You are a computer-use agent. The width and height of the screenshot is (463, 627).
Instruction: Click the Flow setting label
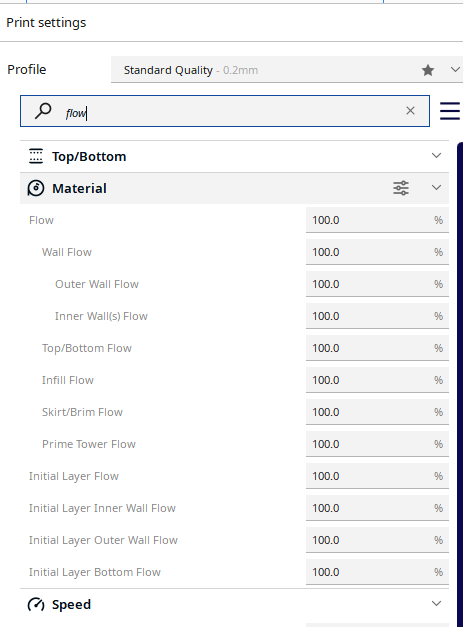tap(41, 220)
